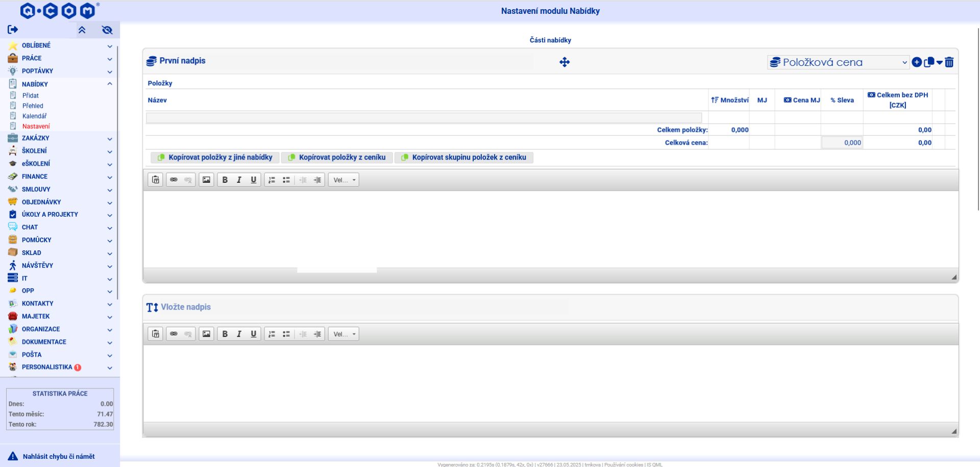Click Používání cookies footer link
Screen dimensions: 980x467
(x=624, y=464)
